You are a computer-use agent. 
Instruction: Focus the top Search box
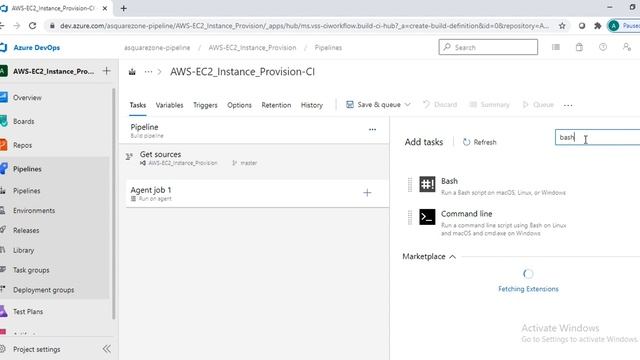(x=488, y=47)
